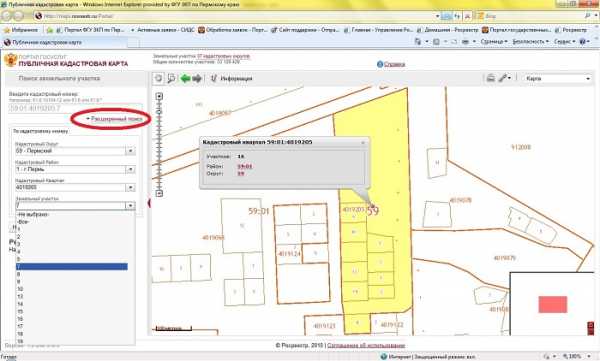Close the Кадастровый квартал info popup
The image size is (600, 361).
click(363, 142)
